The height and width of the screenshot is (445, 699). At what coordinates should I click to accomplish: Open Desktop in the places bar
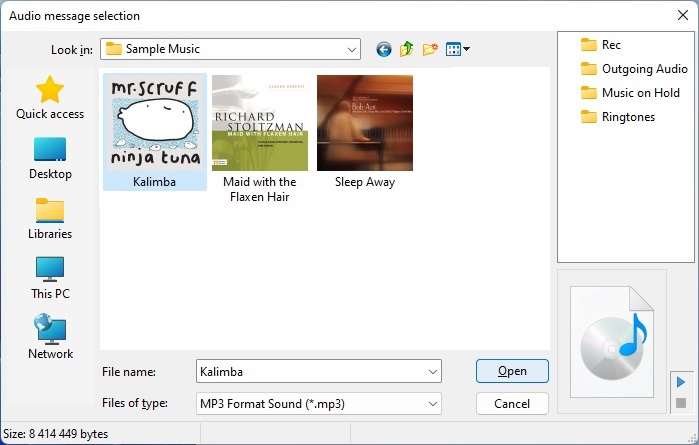pyautogui.click(x=50, y=159)
